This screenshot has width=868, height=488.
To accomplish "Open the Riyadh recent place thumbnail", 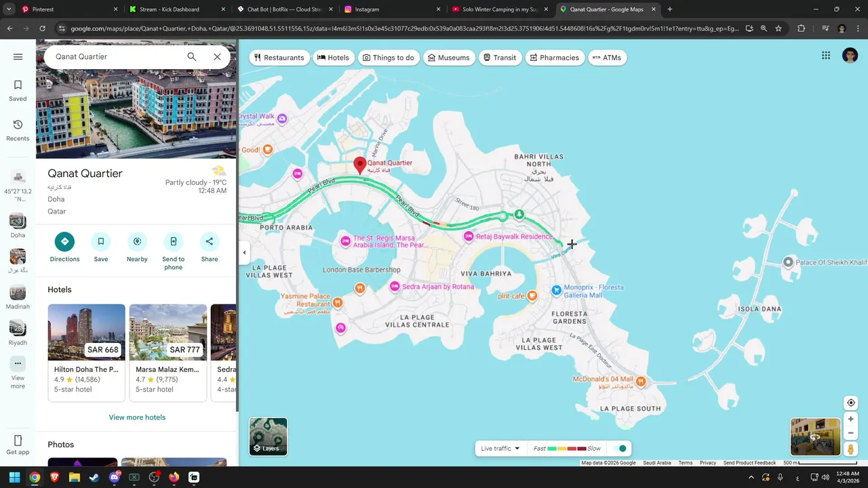I will pos(18,329).
